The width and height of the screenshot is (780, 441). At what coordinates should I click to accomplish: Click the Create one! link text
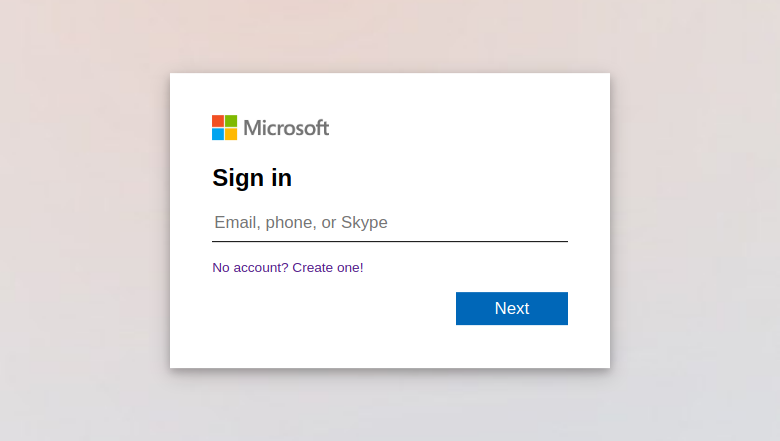tap(328, 267)
